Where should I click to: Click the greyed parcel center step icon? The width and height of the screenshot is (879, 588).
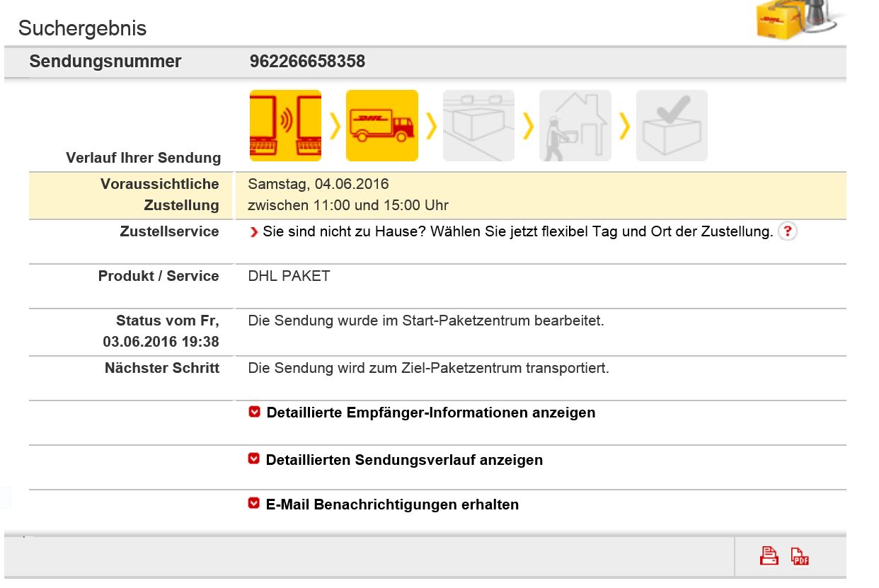point(478,125)
